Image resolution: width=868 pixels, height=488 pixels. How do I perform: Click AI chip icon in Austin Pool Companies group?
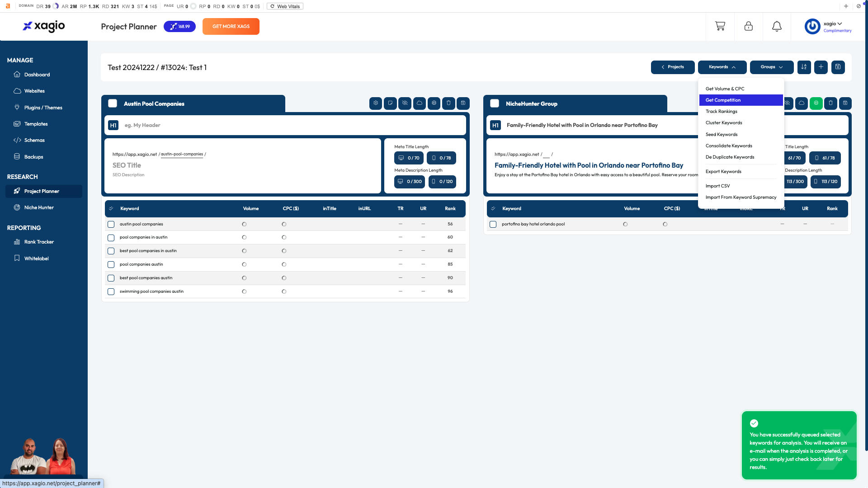tap(434, 103)
